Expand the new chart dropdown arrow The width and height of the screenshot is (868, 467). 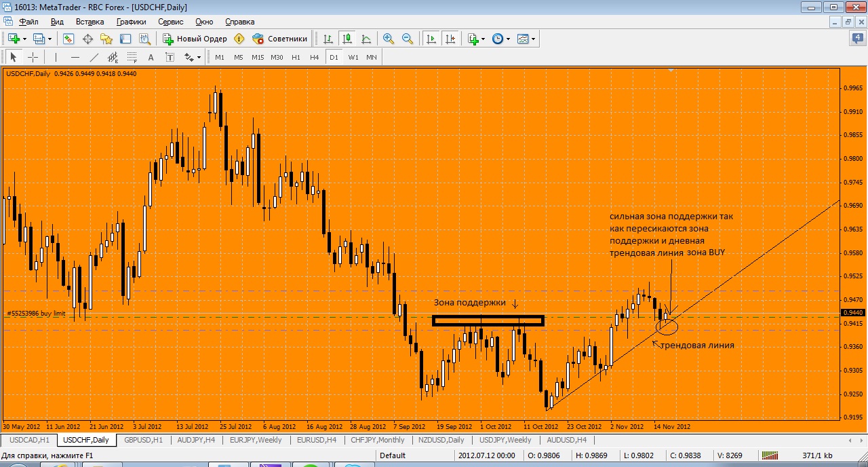(24, 39)
